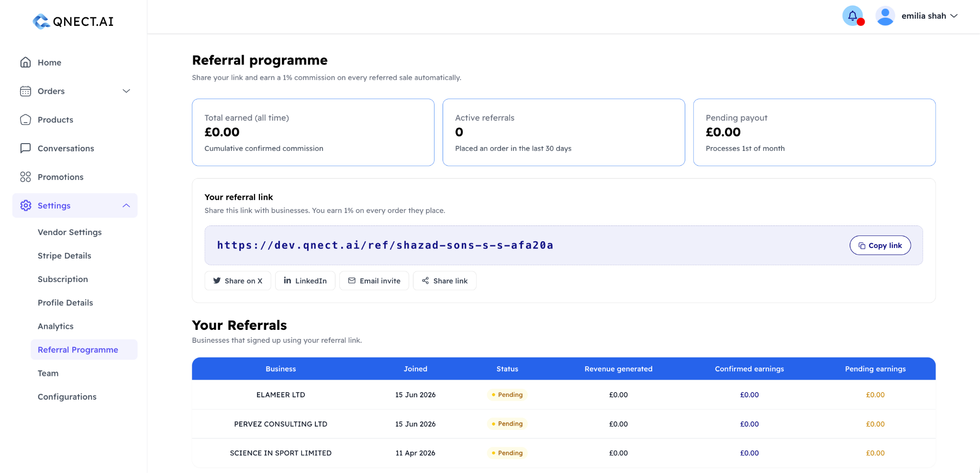Click the Share link button

point(445,281)
